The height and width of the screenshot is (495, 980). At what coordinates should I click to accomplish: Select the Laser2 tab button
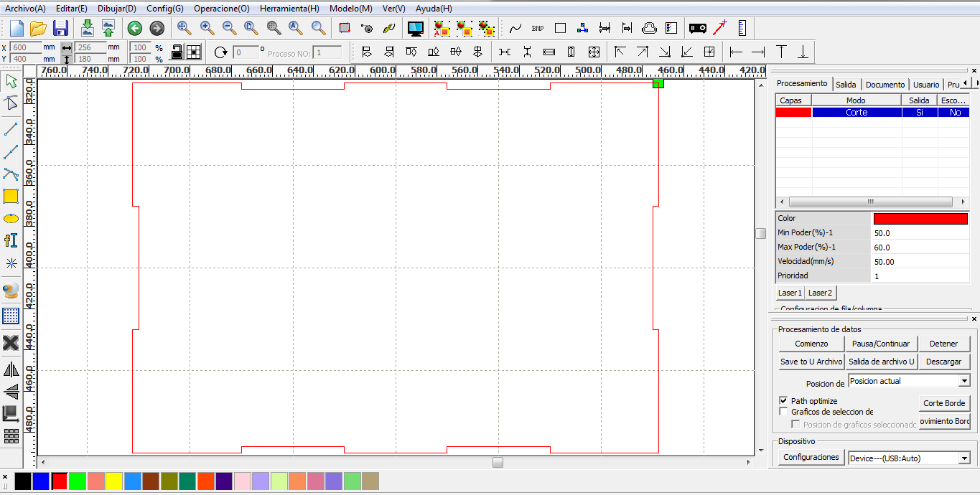820,293
